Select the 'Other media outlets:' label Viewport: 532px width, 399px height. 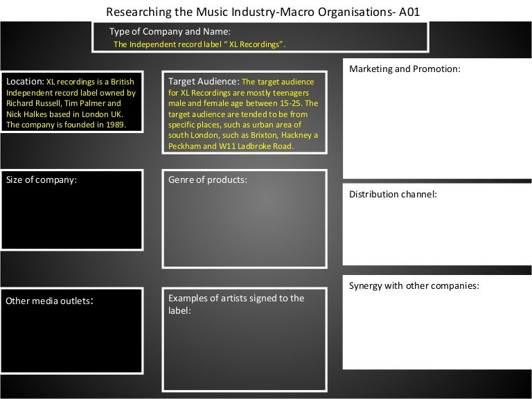[x=49, y=301]
